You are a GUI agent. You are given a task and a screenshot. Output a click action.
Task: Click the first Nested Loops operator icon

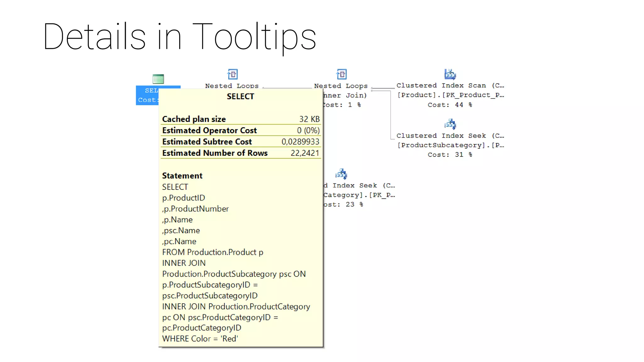click(233, 74)
